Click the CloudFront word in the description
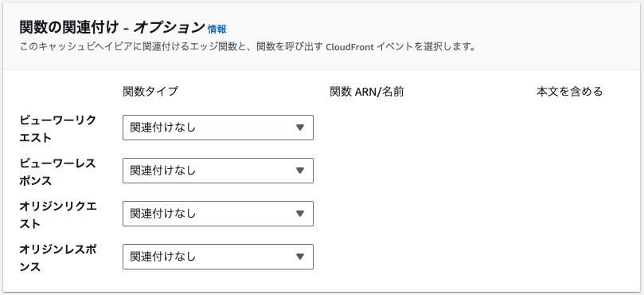 (349, 47)
